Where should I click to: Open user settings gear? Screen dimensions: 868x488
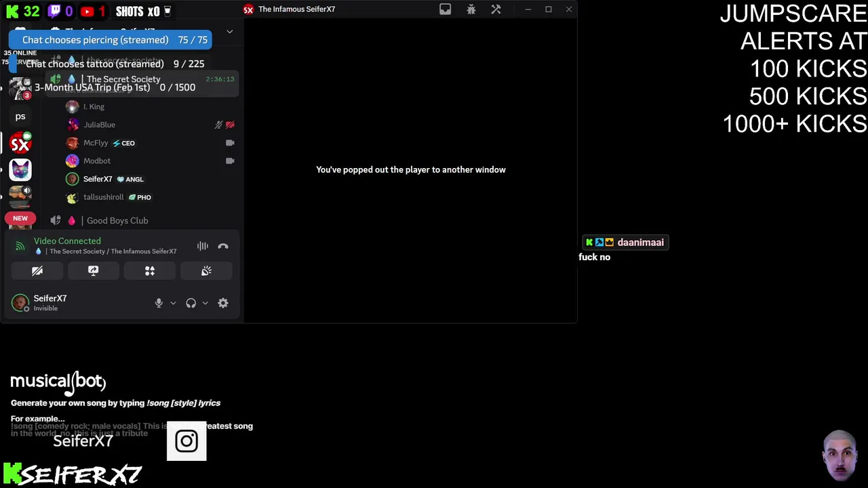[x=223, y=303]
